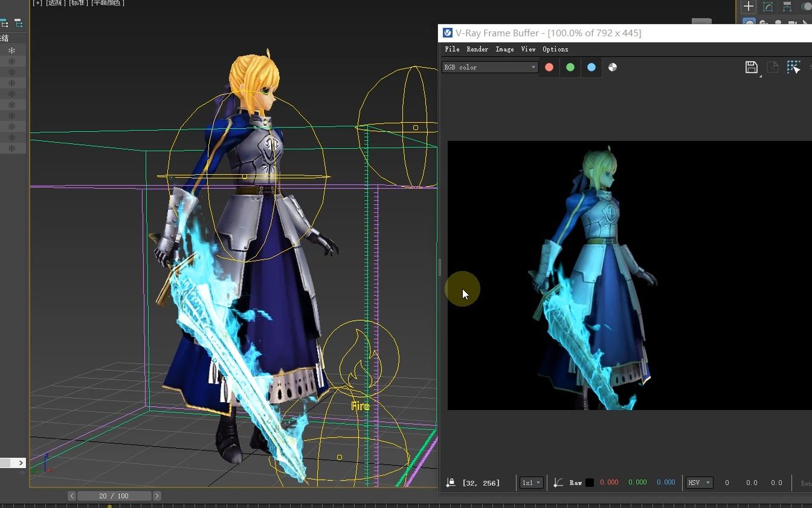The width and height of the screenshot is (812, 508).
Task: Open the File menu in V-Ray Frame Buffer
Action: pyautogui.click(x=452, y=49)
